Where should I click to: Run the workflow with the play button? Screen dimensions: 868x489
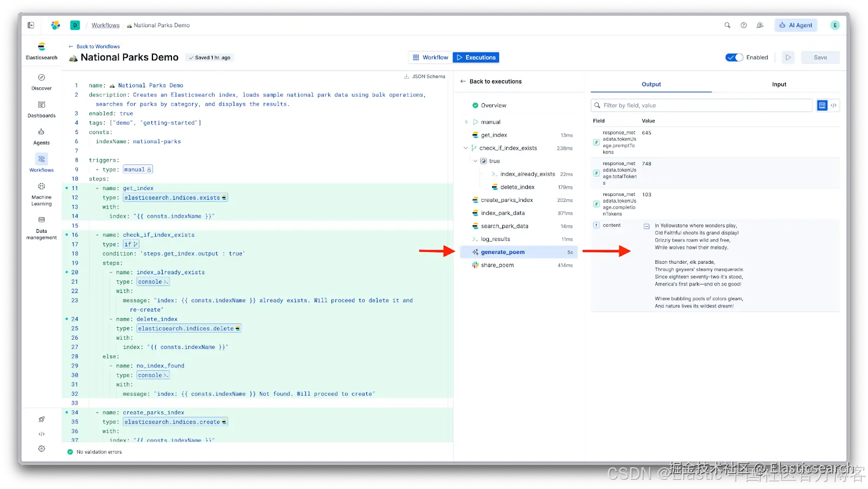tap(788, 58)
